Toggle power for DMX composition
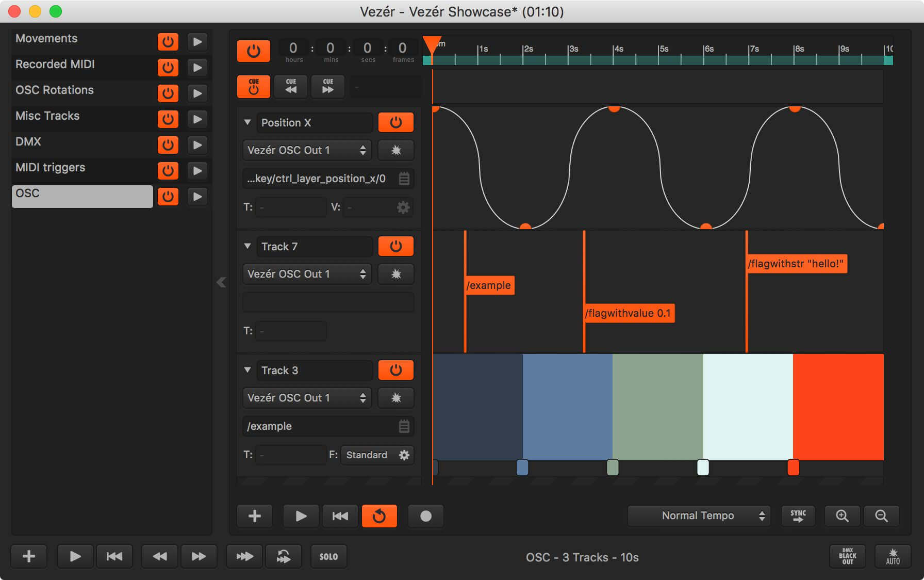Screen dimensions: 924x580 coord(168,144)
